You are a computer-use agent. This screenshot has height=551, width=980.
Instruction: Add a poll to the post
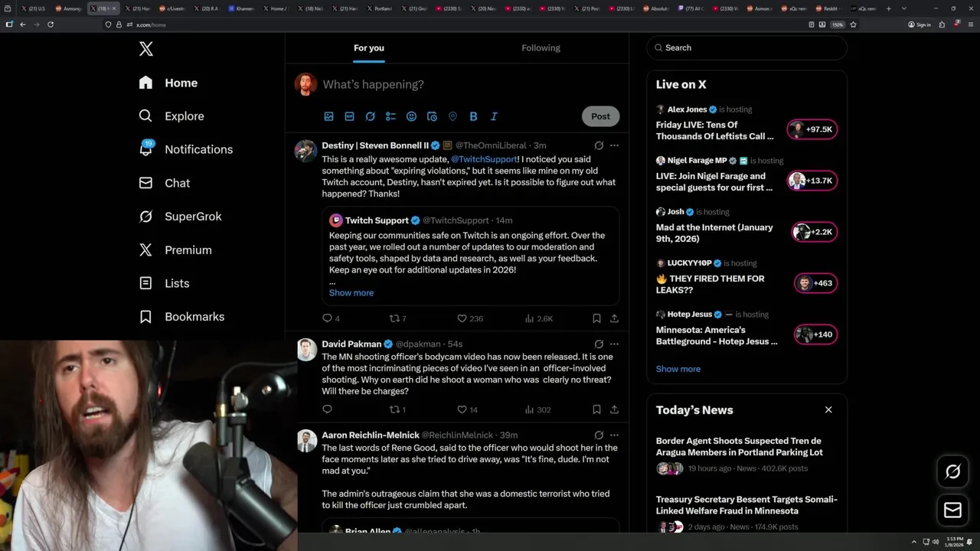pyautogui.click(x=390, y=116)
